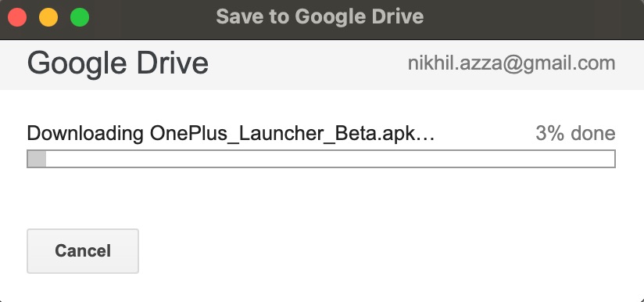Image resolution: width=644 pixels, height=302 pixels.
Task: Minimize the window with the yellow button
Action: [48, 18]
